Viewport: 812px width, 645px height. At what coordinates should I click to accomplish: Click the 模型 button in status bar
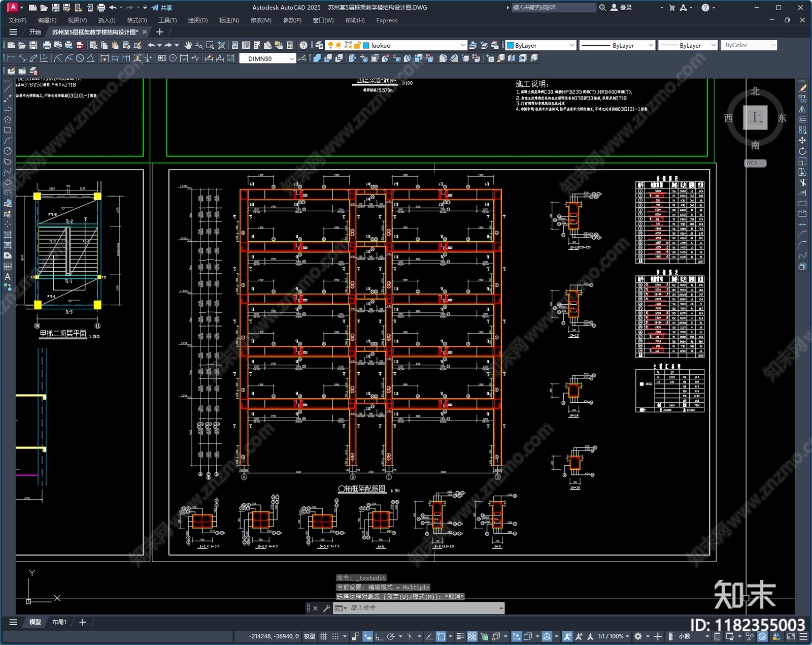[x=310, y=636]
